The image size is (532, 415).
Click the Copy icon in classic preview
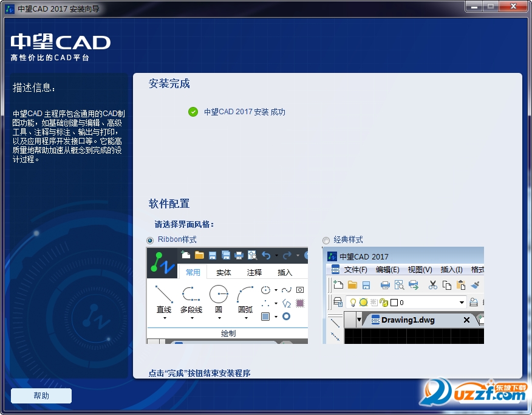(x=447, y=285)
